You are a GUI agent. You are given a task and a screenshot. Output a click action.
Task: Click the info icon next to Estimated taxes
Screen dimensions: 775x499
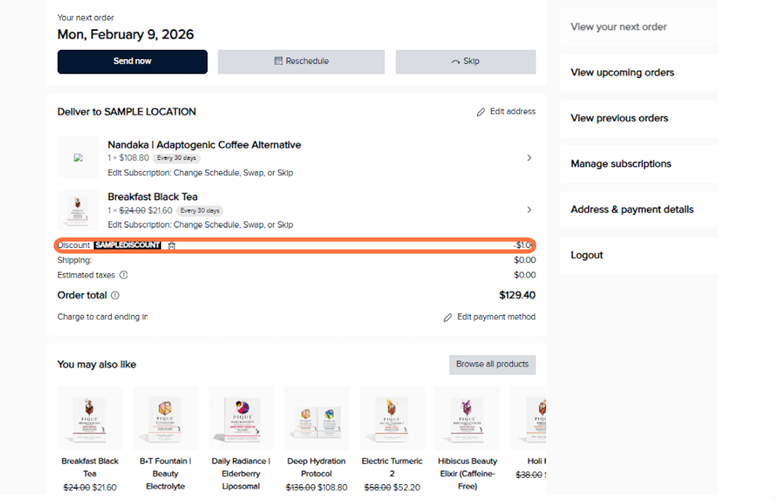point(124,275)
